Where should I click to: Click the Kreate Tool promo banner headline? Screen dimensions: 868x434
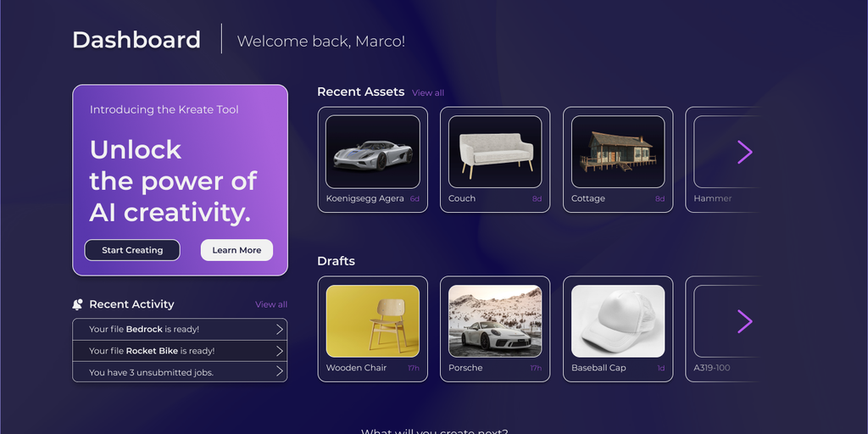[173, 181]
